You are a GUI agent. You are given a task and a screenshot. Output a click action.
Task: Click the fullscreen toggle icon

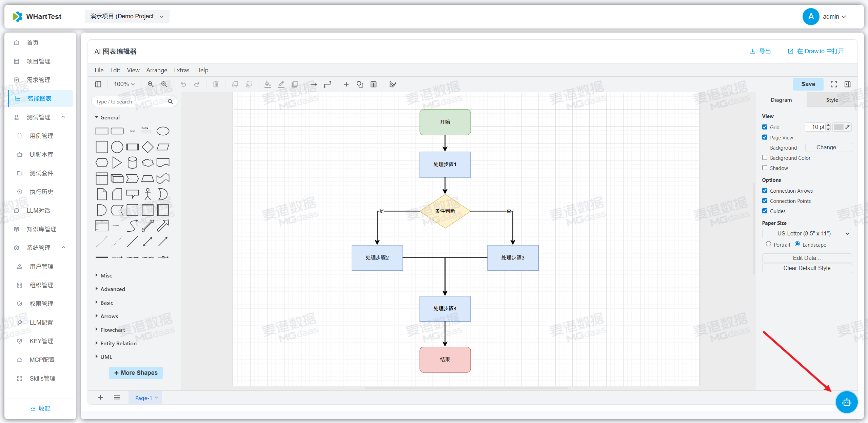click(x=834, y=84)
